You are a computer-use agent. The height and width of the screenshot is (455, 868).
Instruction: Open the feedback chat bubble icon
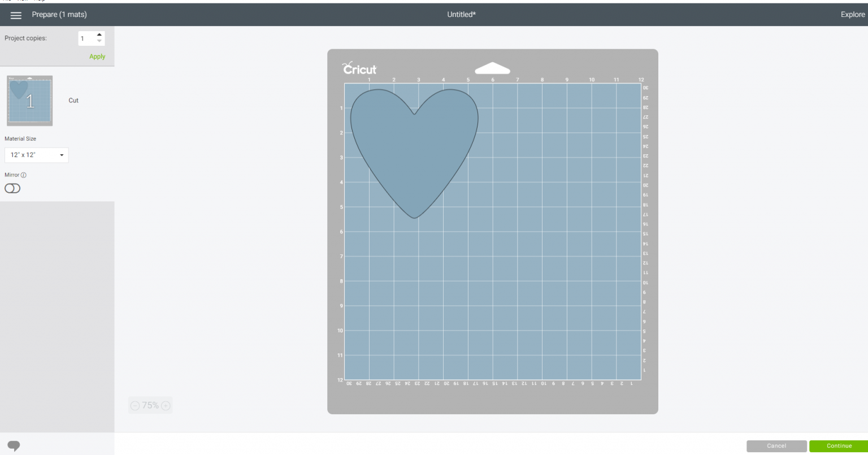tap(14, 445)
